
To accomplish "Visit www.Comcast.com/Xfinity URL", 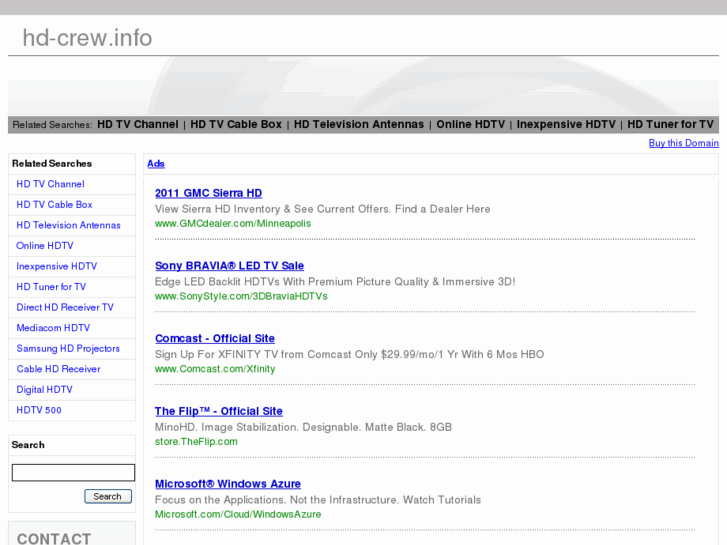I will (x=215, y=369).
